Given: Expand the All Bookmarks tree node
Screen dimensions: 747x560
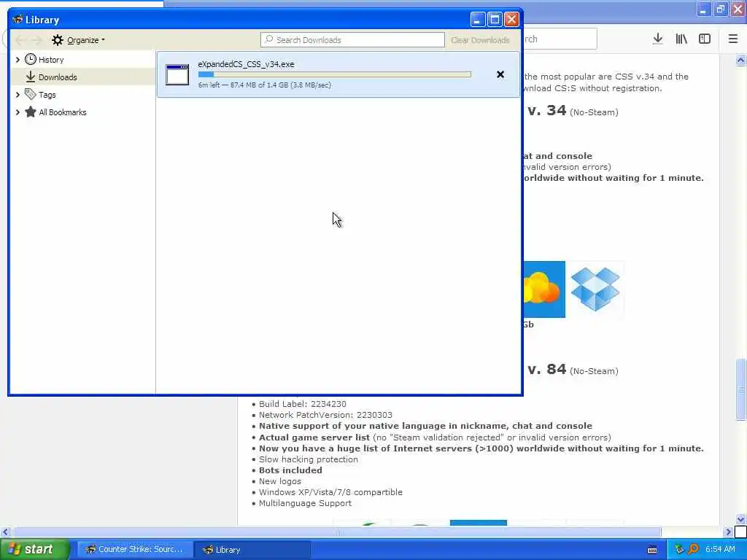Looking at the screenshot, I should [18, 112].
